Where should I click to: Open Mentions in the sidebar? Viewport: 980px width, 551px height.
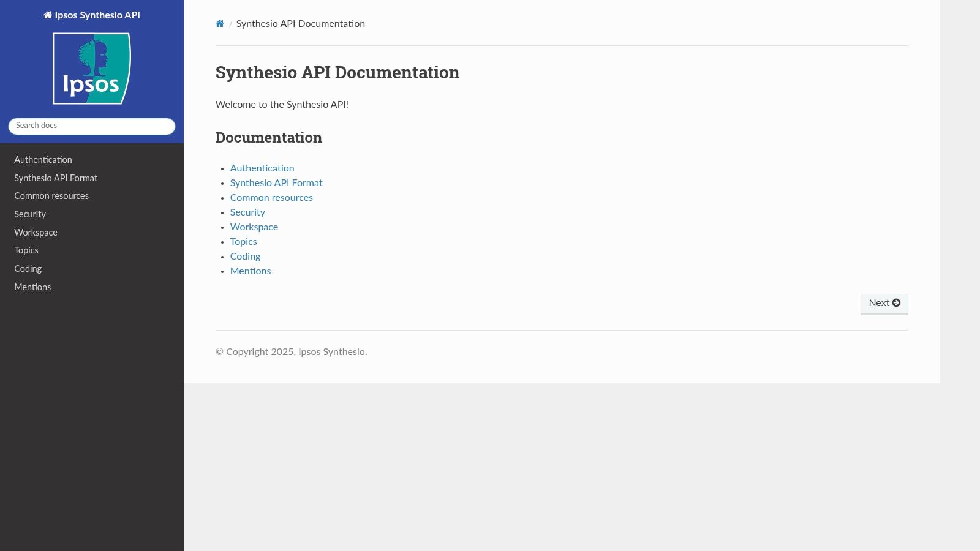pyautogui.click(x=32, y=287)
